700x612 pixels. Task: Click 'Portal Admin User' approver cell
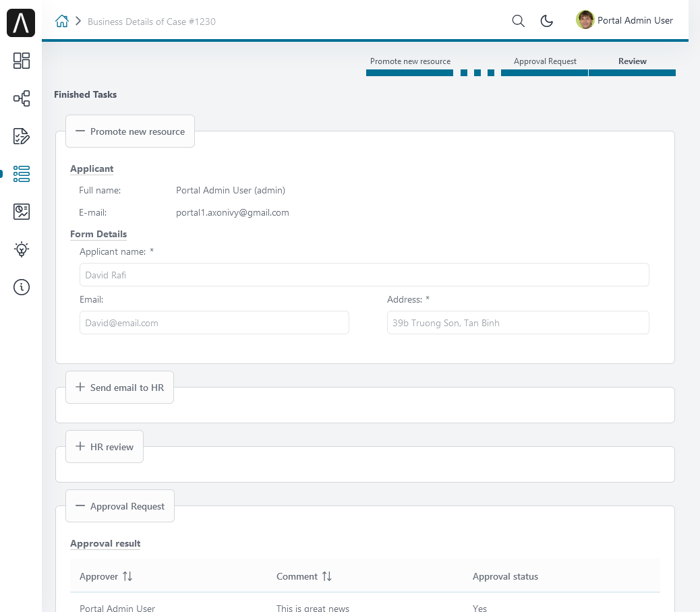pyautogui.click(x=117, y=607)
